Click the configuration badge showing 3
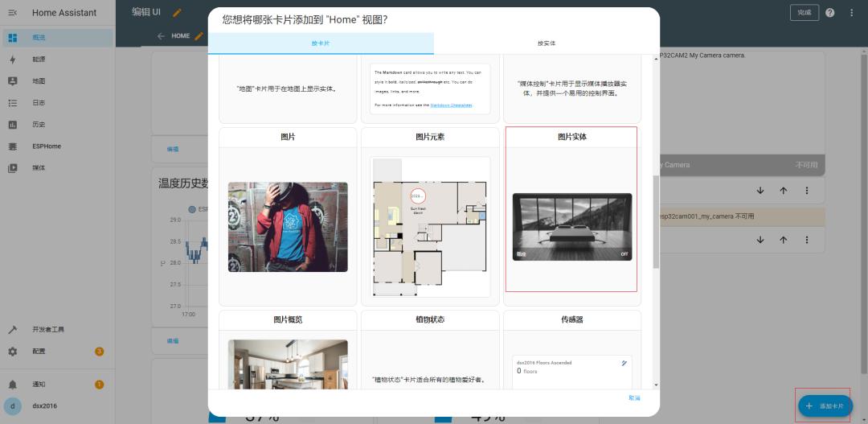Image resolution: width=868 pixels, height=424 pixels. point(99,352)
